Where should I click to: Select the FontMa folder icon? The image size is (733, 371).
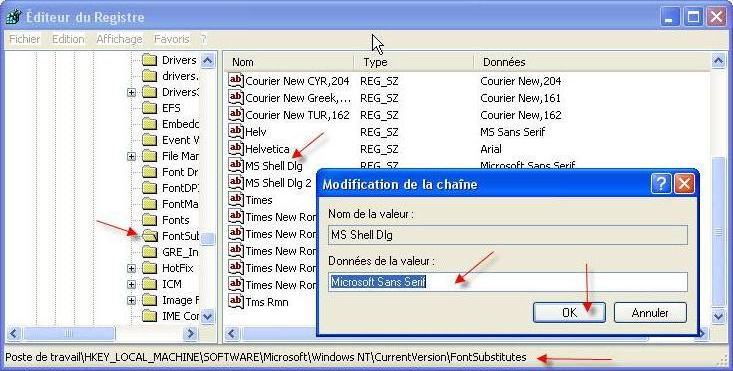[149, 204]
